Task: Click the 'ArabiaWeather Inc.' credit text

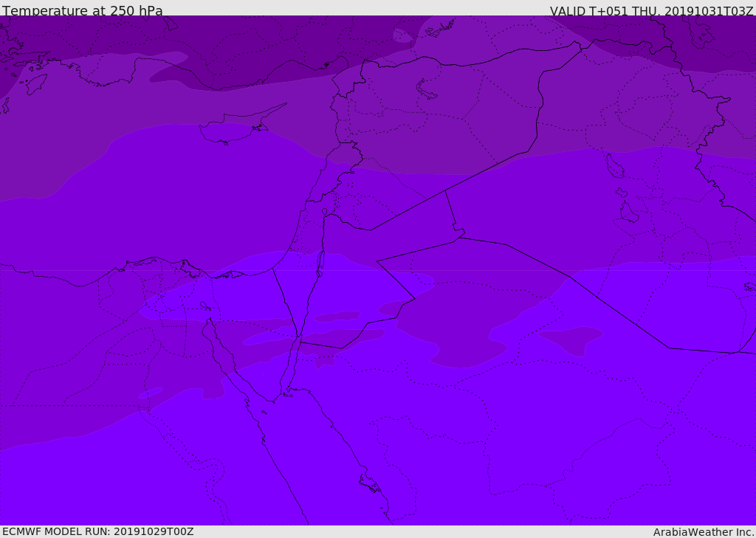Action: [704, 532]
